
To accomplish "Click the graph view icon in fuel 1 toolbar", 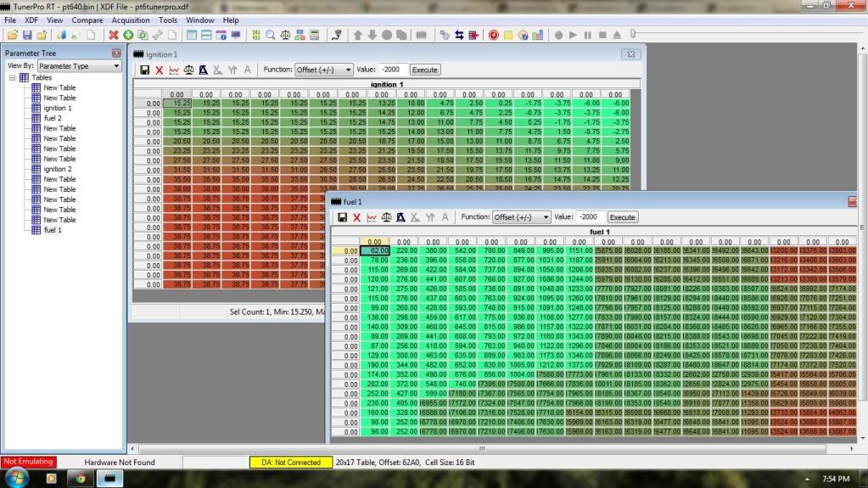I will click(x=372, y=217).
